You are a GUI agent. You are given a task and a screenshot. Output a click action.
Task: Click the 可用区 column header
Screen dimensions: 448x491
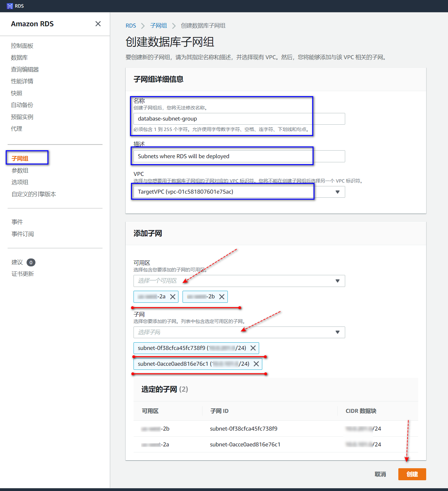150,411
